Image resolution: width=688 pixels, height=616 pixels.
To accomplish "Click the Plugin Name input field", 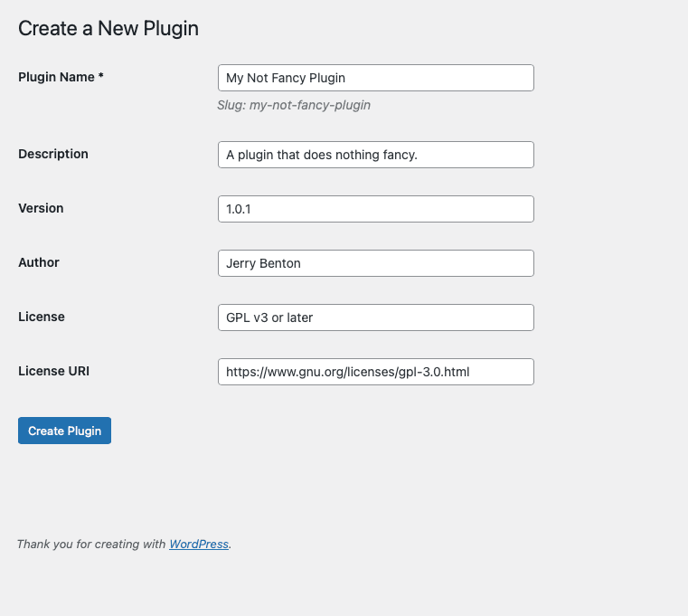I will coord(375,78).
